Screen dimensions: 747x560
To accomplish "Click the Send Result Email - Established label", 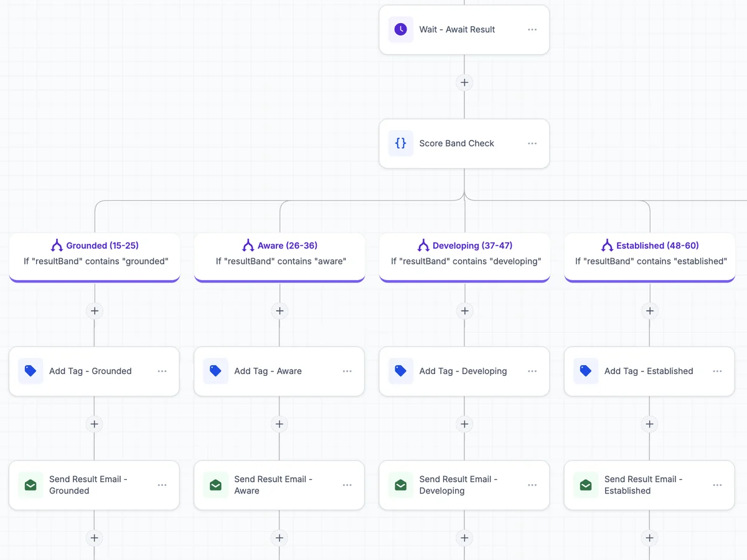I will pyautogui.click(x=644, y=485).
